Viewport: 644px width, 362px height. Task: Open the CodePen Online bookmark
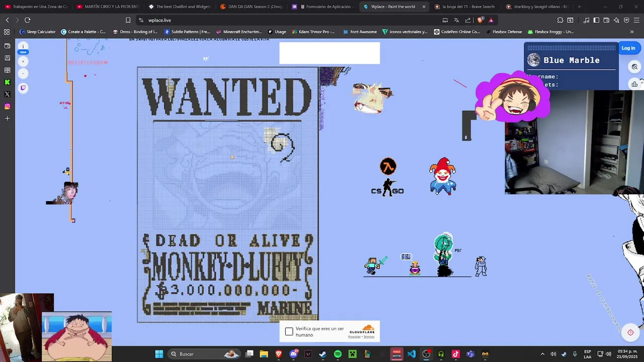(x=456, y=32)
